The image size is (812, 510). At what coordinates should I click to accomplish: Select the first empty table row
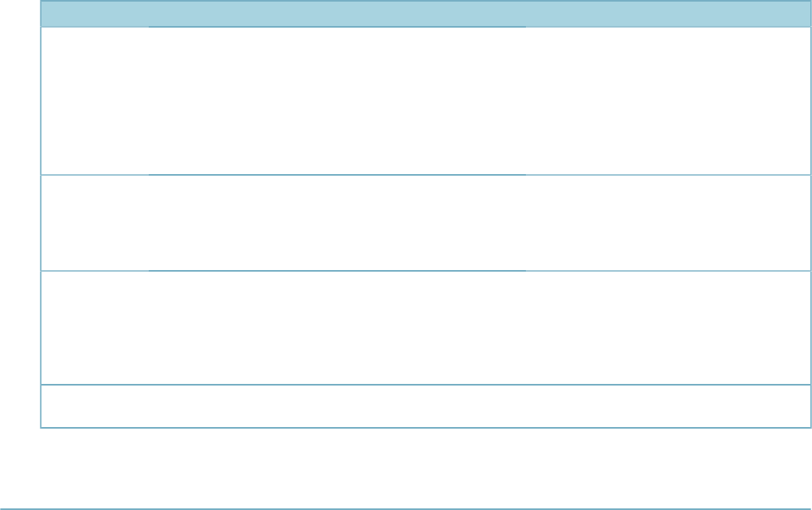click(x=426, y=101)
